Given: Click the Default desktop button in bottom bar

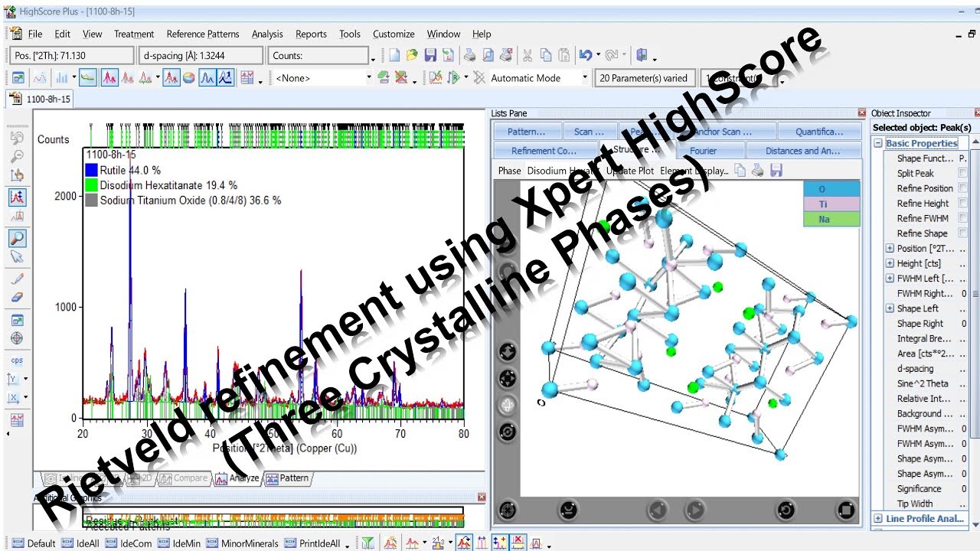Looking at the screenshot, I should [x=34, y=543].
